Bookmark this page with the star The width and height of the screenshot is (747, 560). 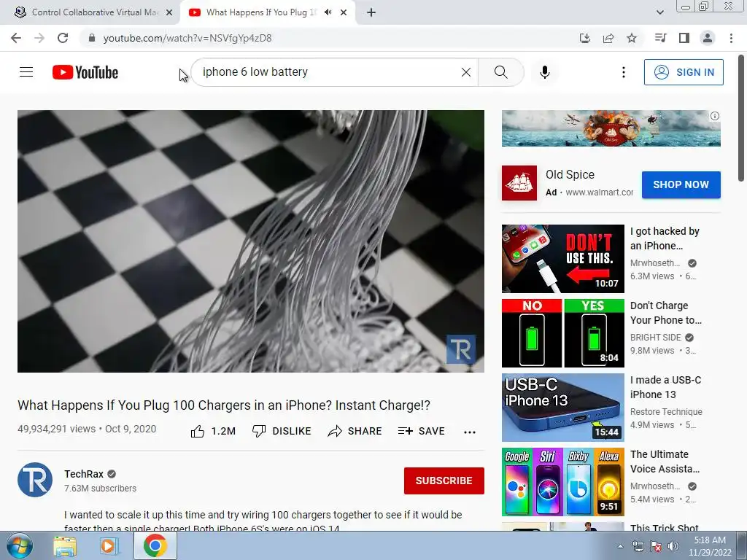tap(631, 38)
